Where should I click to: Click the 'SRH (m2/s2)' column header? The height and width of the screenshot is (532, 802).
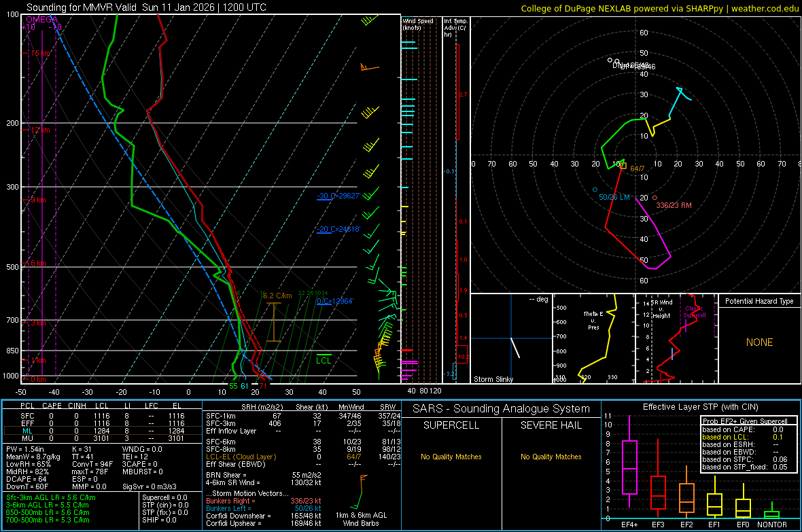[x=262, y=407]
